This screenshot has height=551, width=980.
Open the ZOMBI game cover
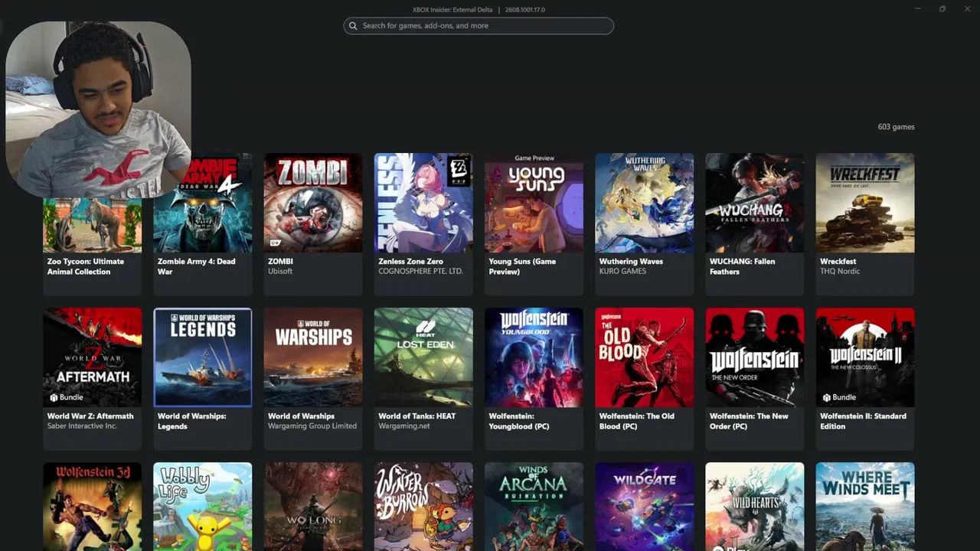pyautogui.click(x=313, y=203)
